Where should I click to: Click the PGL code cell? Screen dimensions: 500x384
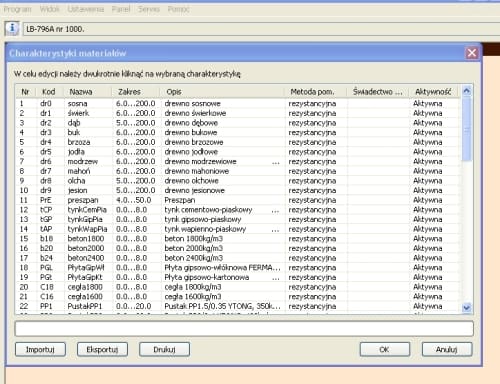(46, 268)
